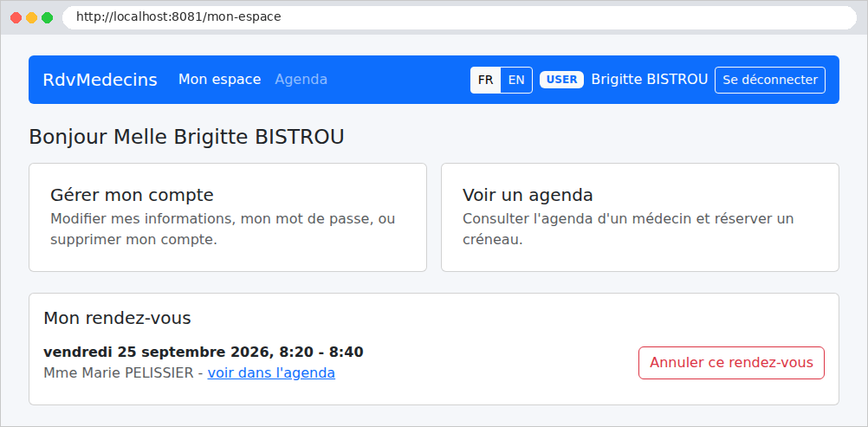Click Annuler ce rendez-vous button
Screen dimensions: 868x427
click(x=731, y=363)
